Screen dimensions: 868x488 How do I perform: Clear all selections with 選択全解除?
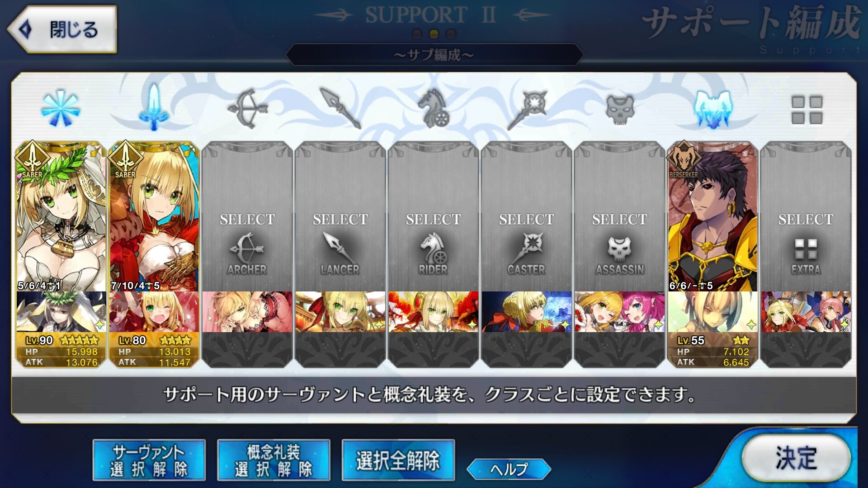click(398, 460)
